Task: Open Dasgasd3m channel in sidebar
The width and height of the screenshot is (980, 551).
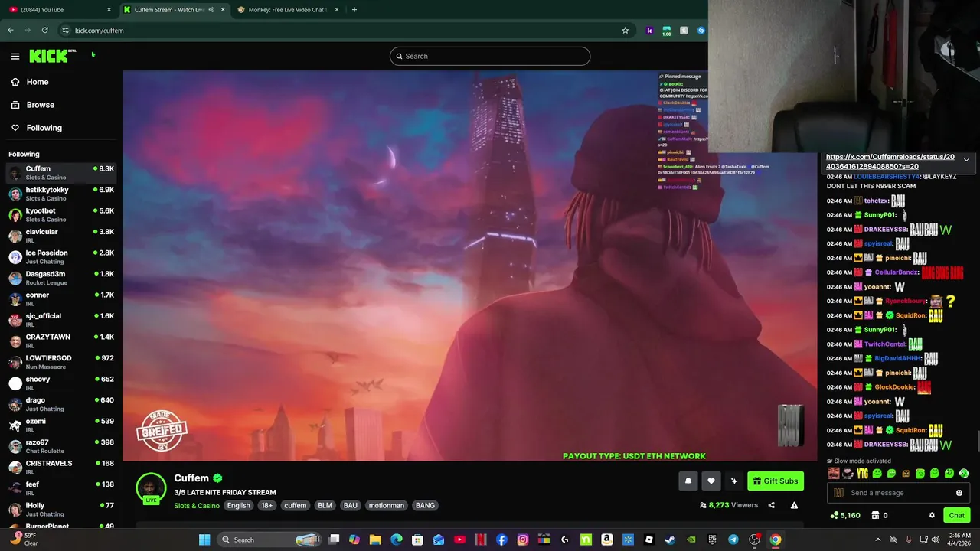Action: click(61, 278)
